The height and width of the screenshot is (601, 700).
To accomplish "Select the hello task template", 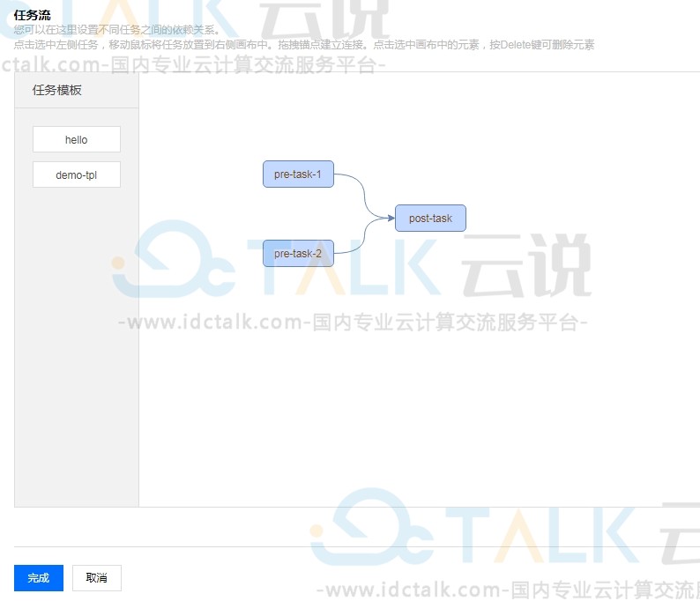I will pyautogui.click(x=77, y=139).
